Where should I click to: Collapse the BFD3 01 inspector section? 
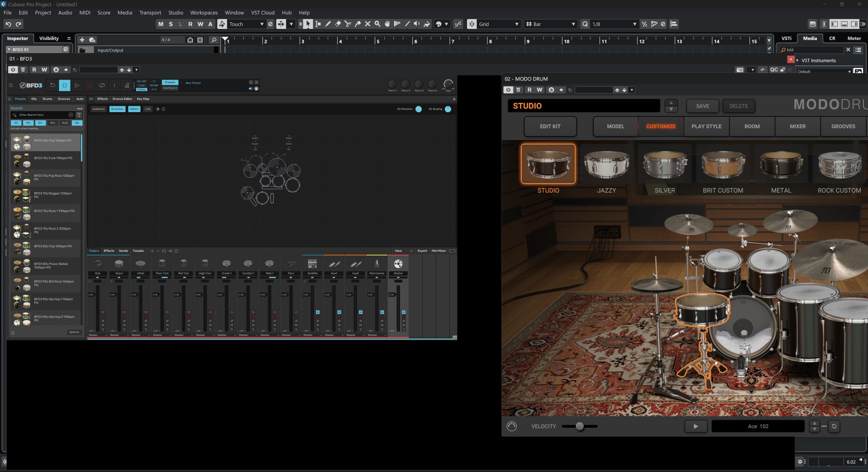pos(9,49)
